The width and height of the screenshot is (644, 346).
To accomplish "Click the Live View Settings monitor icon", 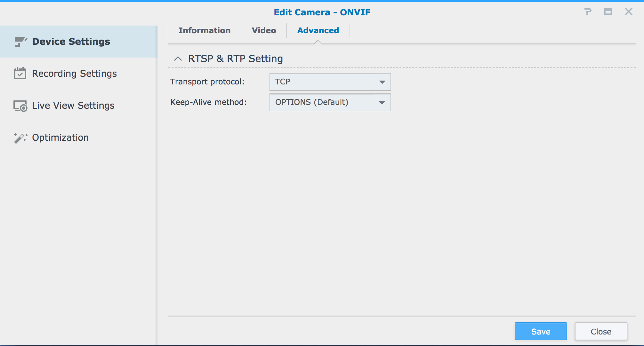I will click(x=20, y=106).
